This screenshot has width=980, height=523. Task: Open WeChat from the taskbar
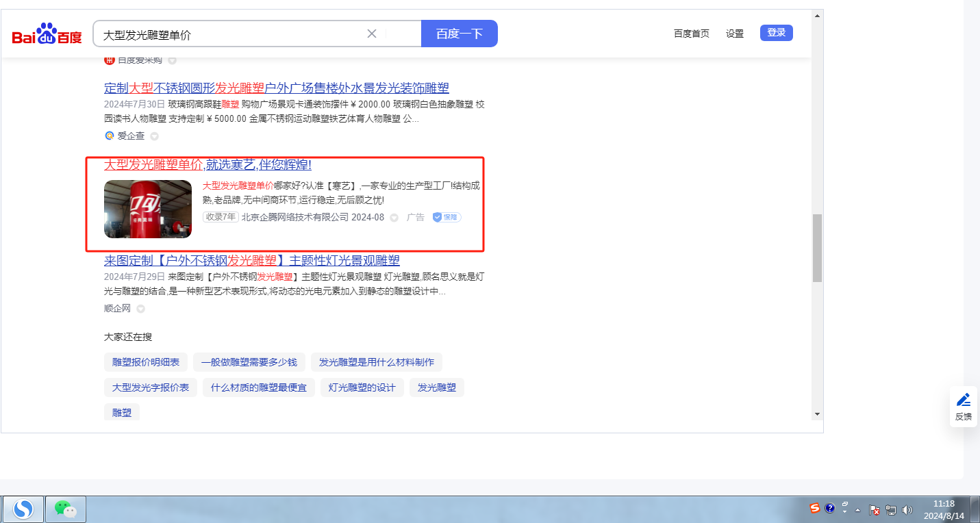[x=65, y=509]
